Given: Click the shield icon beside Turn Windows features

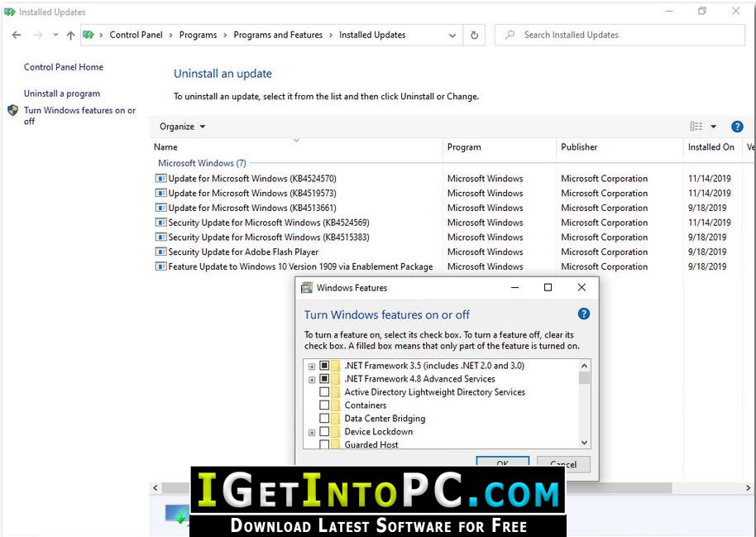Looking at the screenshot, I should [x=13, y=111].
